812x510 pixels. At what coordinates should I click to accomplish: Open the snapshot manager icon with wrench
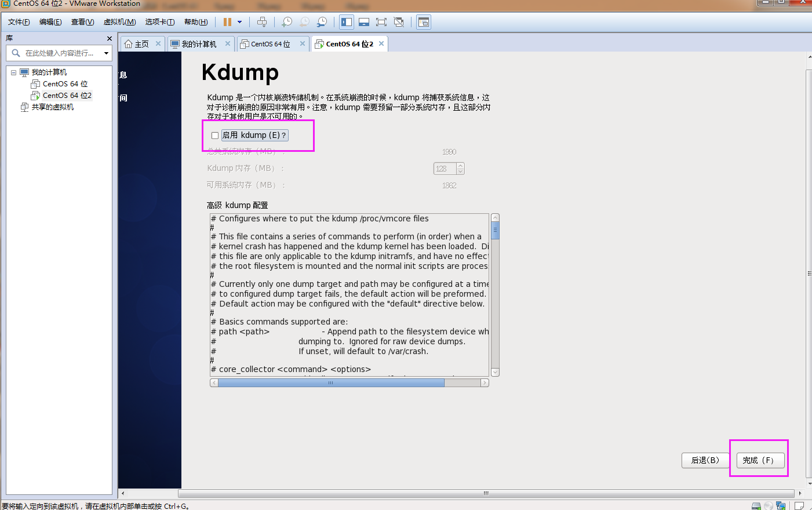pyautogui.click(x=322, y=22)
